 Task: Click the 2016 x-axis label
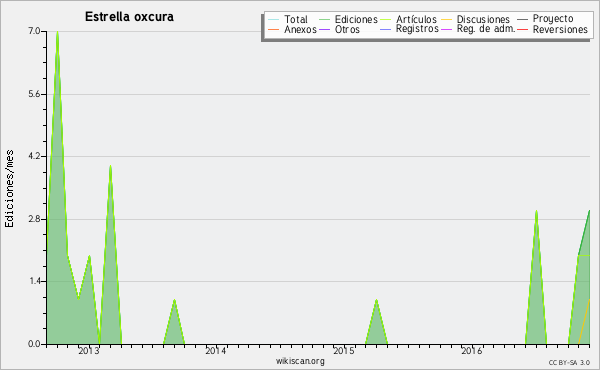[x=471, y=351]
